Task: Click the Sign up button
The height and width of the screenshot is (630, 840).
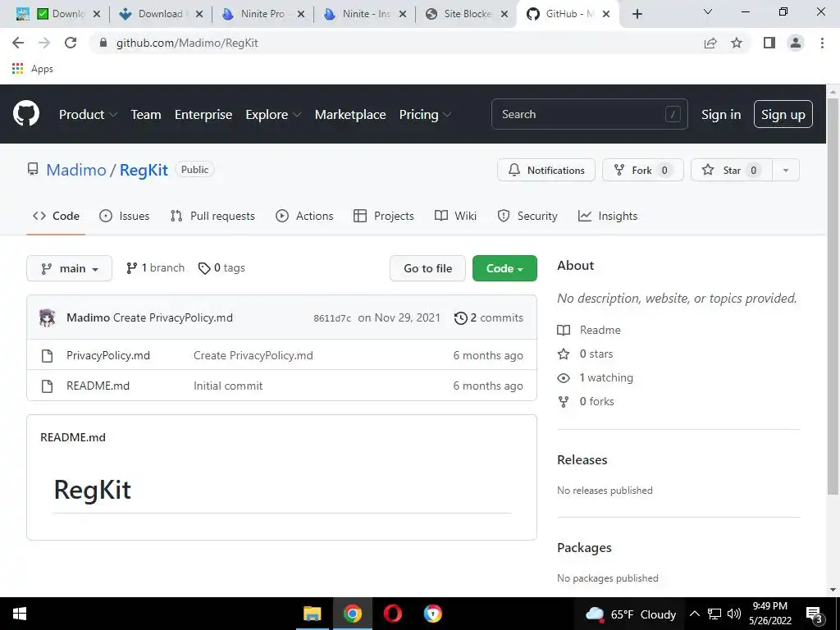Action: (783, 115)
